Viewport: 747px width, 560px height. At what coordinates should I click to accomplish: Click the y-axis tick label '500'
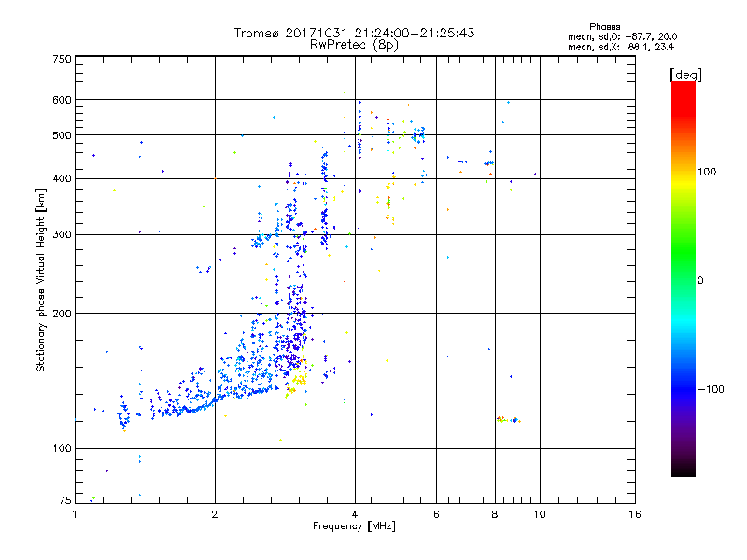coord(63,135)
